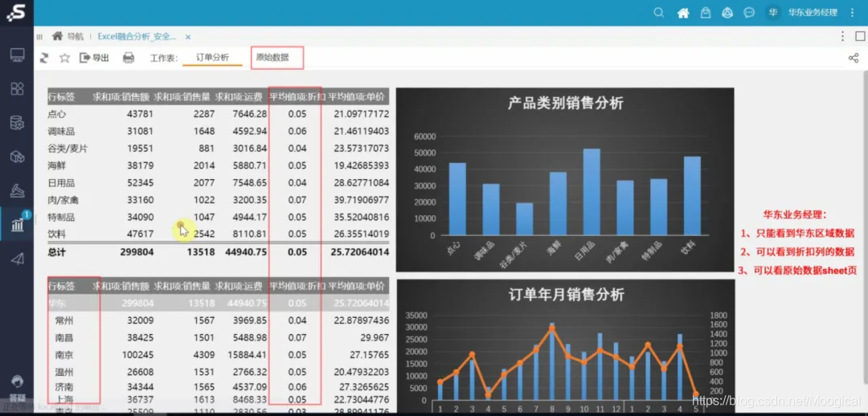Click the 饮料 bar in product chart
868x416 pixels.
coord(692,196)
